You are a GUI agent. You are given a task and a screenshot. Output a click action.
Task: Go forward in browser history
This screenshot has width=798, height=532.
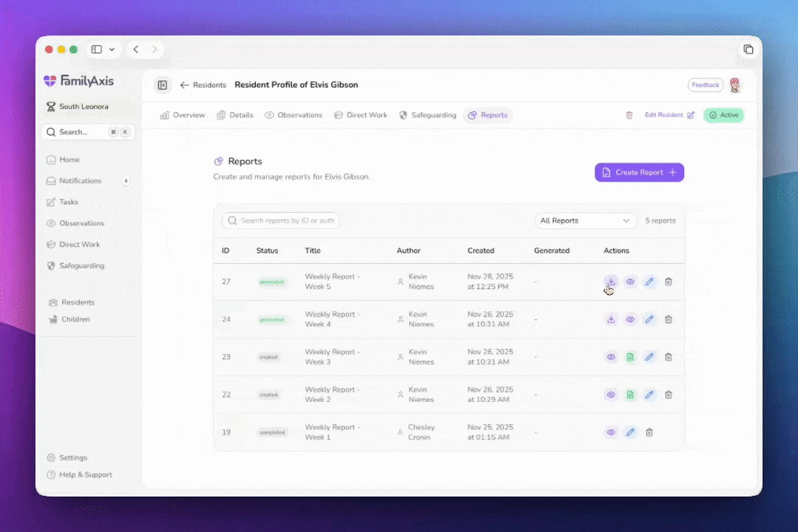pyautogui.click(x=154, y=50)
